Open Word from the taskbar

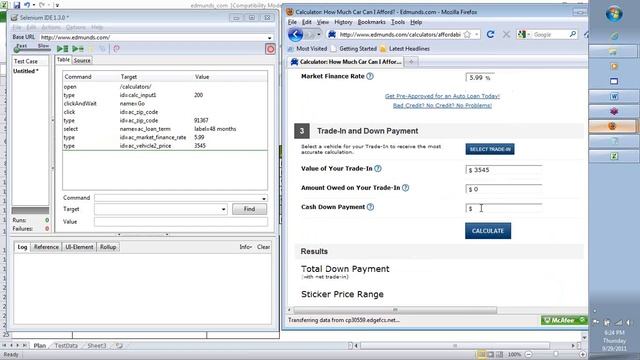click(x=614, y=96)
